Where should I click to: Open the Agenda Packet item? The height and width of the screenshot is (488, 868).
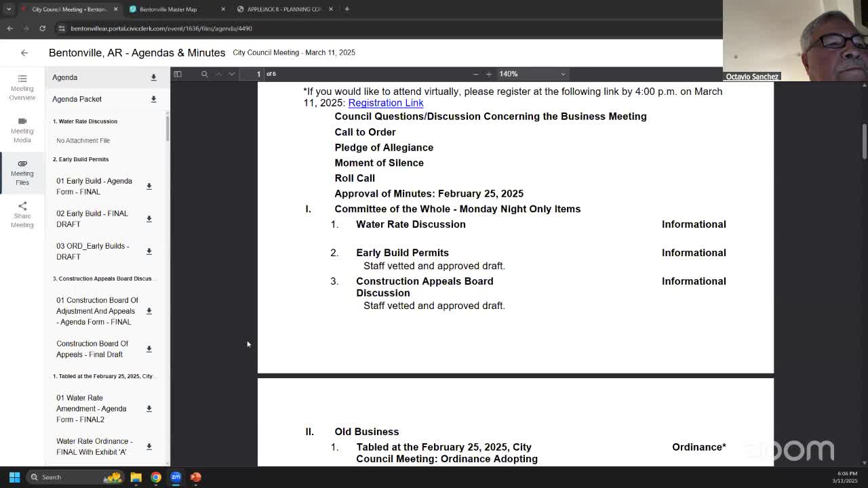pyautogui.click(x=77, y=99)
